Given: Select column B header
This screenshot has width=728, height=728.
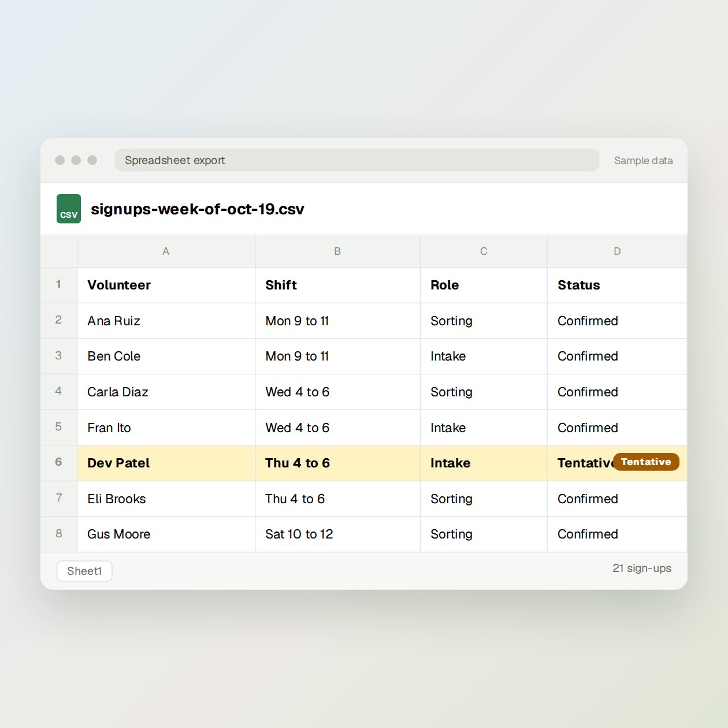Looking at the screenshot, I should pyautogui.click(x=337, y=251).
